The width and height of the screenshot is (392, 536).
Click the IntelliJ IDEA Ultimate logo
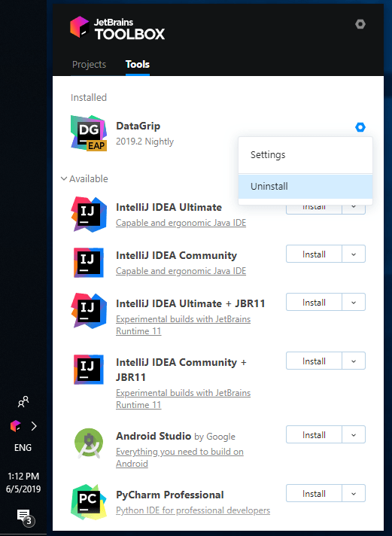(89, 215)
